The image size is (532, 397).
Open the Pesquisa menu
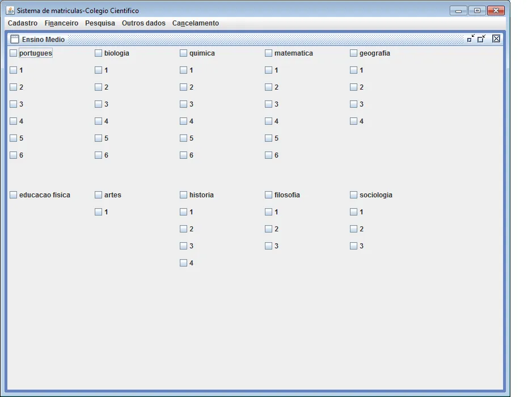point(100,23)
